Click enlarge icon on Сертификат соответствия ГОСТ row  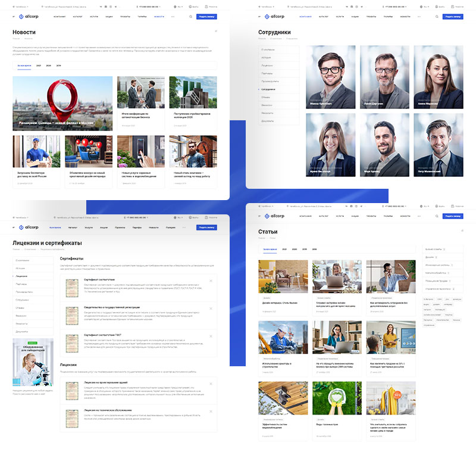(x=211, y=336)
